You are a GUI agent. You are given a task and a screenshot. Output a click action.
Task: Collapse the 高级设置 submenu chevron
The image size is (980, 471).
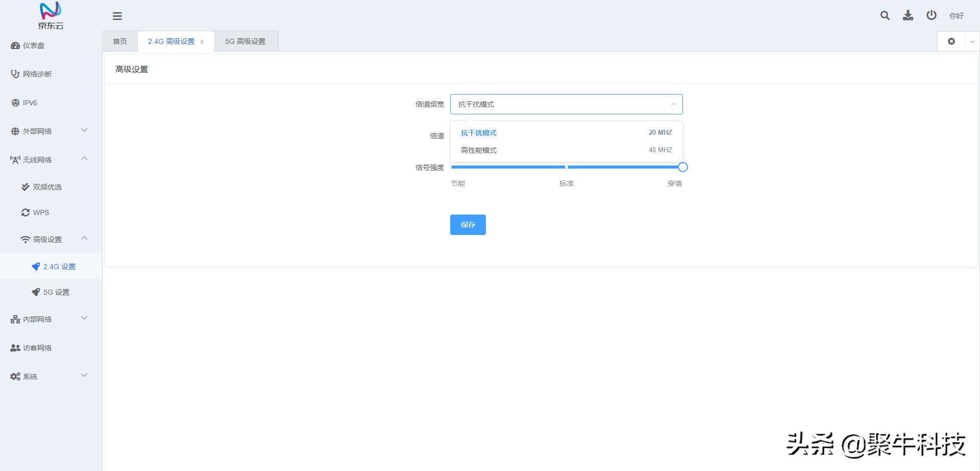click(85, 239)
